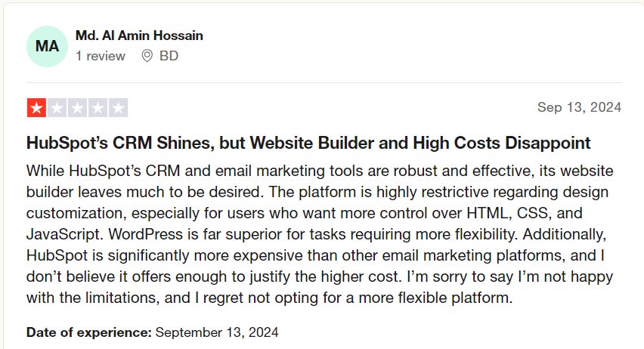This screenshot has height=349, width=644.
Task: Click the fourth gray star
Action: (98, 108)
